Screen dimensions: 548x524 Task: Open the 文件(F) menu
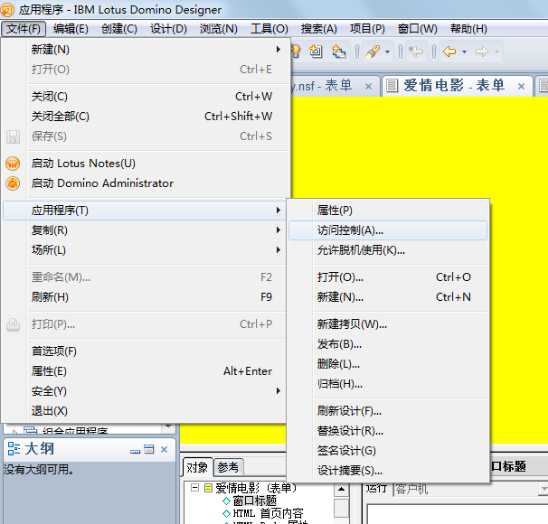click(x=23, y=28)
